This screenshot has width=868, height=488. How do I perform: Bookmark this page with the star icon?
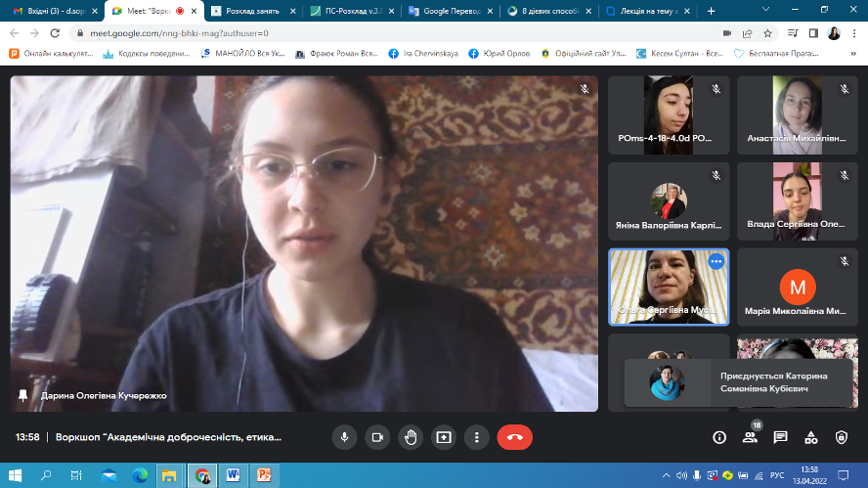tap(767, 33)
